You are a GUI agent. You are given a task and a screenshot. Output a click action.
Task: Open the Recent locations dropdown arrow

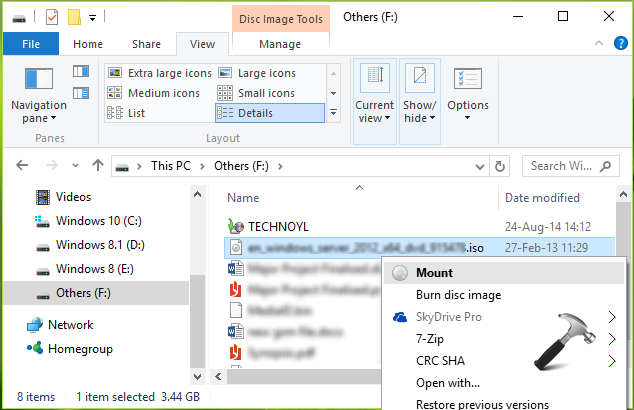pos(75,165)
